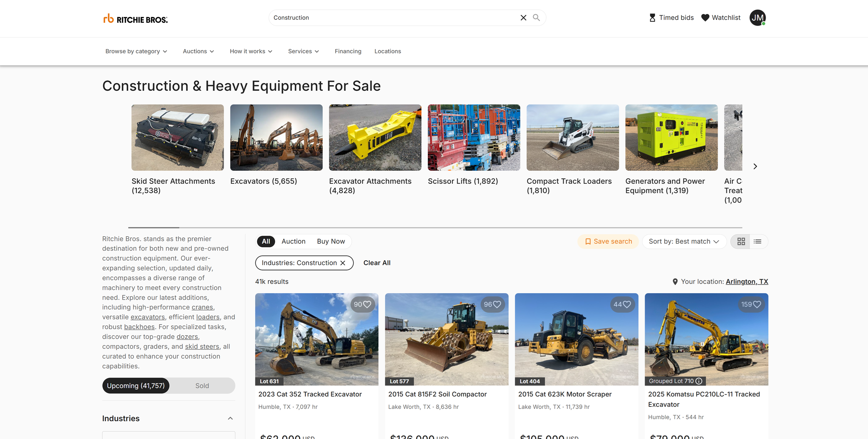Click the carousel scroll progress bar
Screen dimensions: 868x439
(435, 227)
